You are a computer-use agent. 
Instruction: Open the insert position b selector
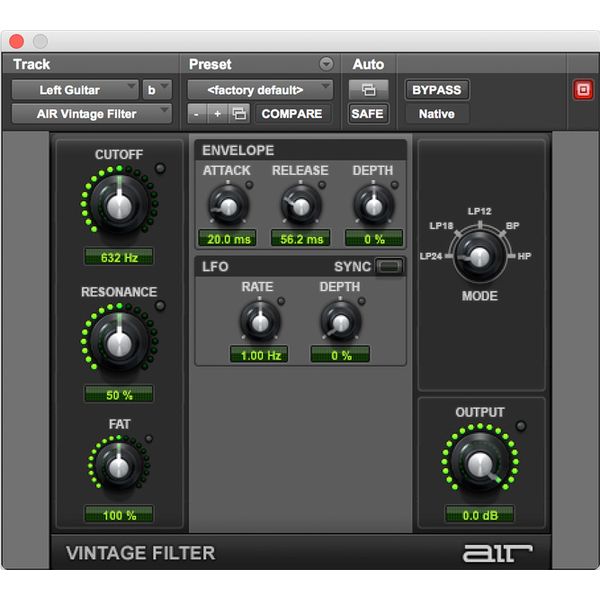(157, 90)
